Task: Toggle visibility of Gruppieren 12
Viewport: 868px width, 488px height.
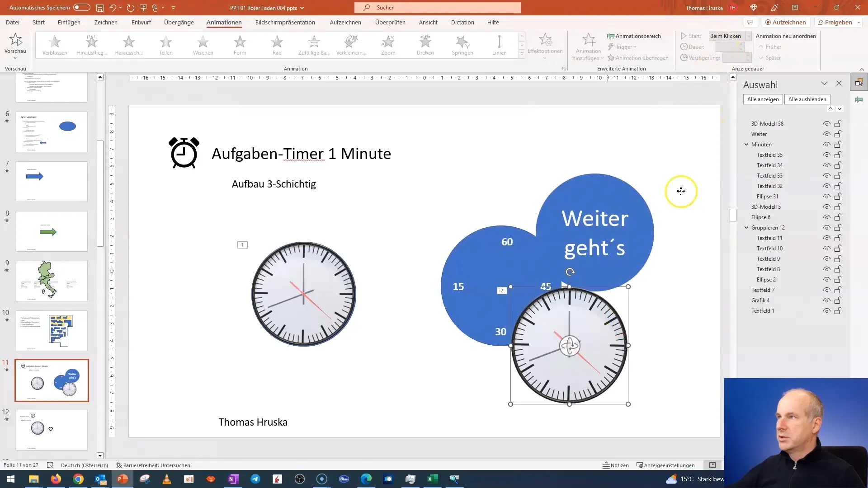Action: [x=826, y=228]
